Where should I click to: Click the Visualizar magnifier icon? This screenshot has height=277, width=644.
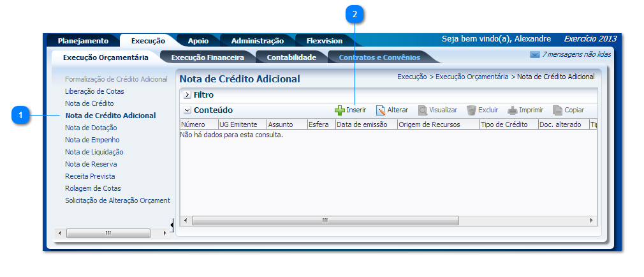(422, 110)
